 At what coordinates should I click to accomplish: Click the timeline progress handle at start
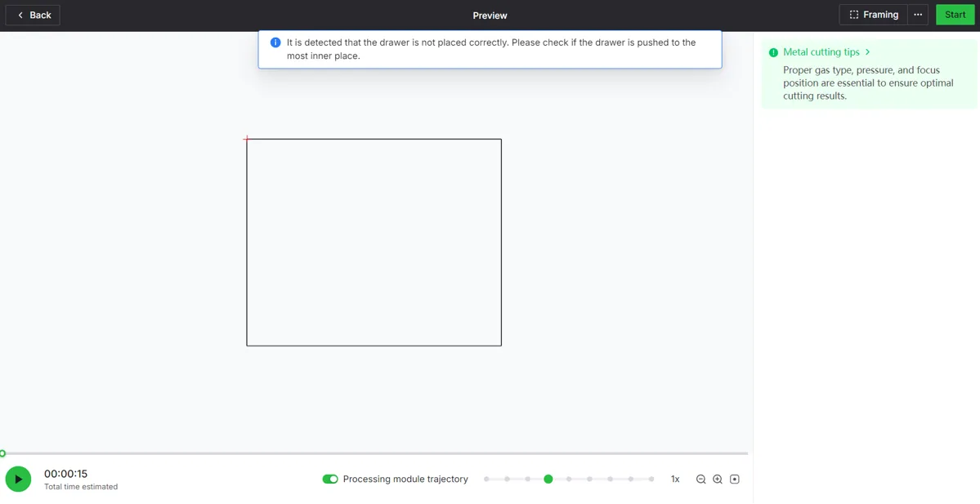pos(2,453)
